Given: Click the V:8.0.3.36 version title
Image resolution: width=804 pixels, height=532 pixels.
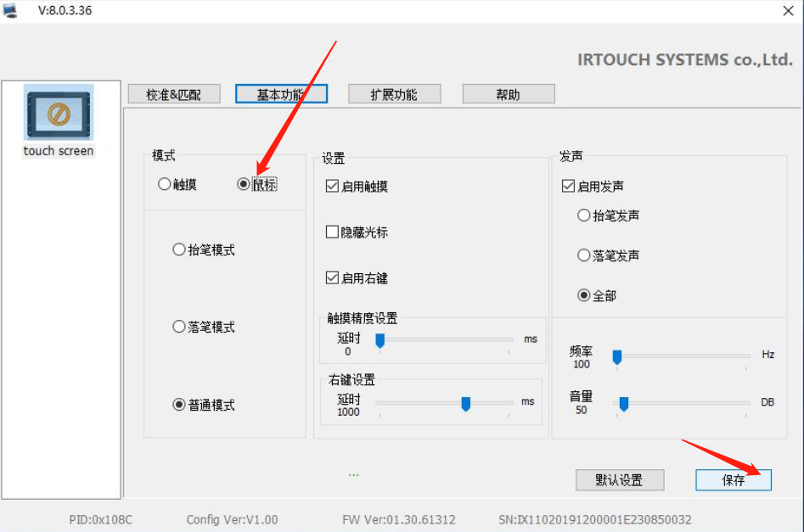Looking at the screenshot, I should (65, 10).
